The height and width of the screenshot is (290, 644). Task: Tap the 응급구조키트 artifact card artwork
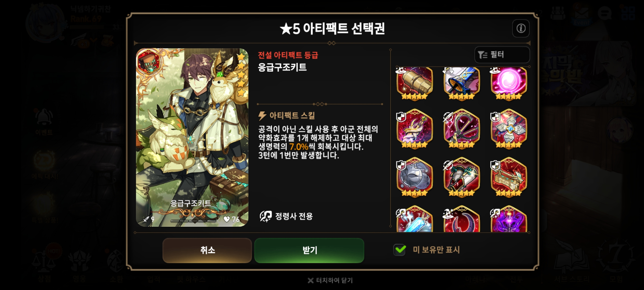pos(192,137)
